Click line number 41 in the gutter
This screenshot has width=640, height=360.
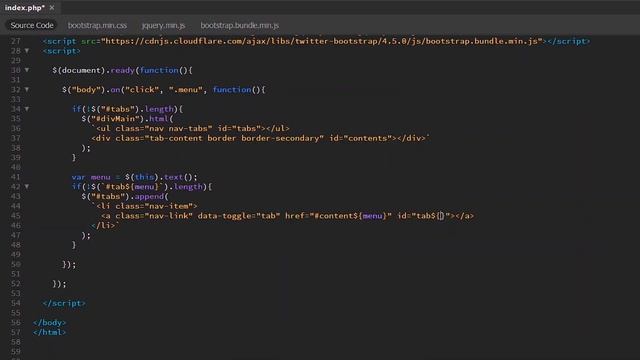click(x=16, y=177)
